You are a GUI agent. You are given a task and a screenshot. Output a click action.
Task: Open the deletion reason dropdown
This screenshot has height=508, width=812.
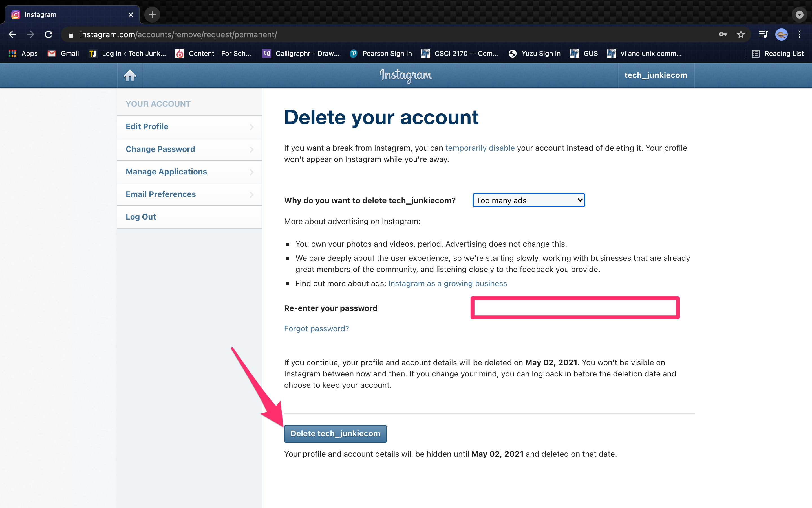click(528, 200)
